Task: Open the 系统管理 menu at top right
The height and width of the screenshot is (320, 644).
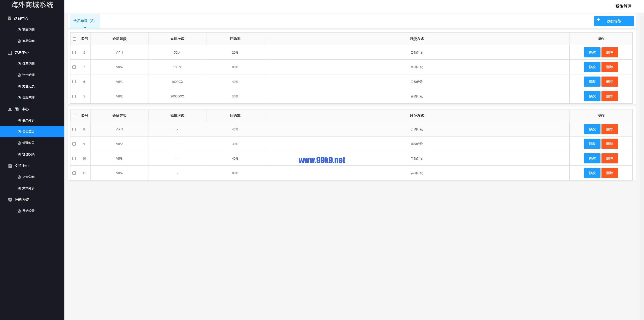Action: click(x=623, y=6)
